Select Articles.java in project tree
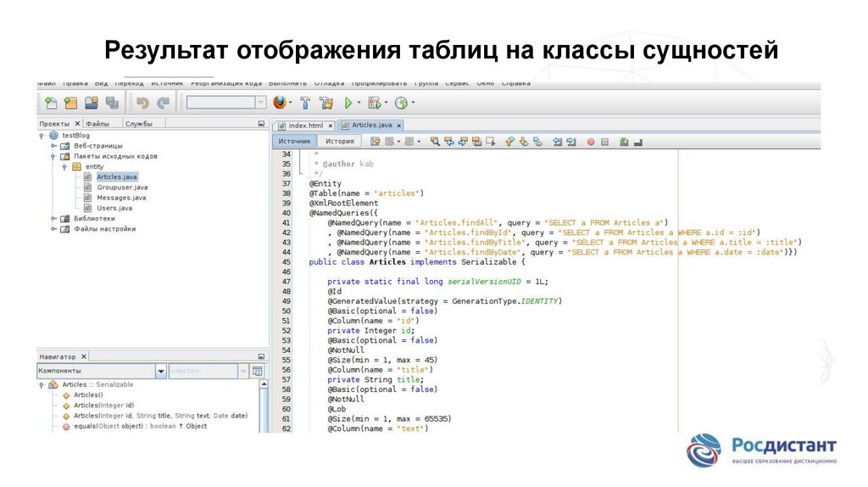The height and width of the screenshot is (487, 868). click(x=117, y=176)
